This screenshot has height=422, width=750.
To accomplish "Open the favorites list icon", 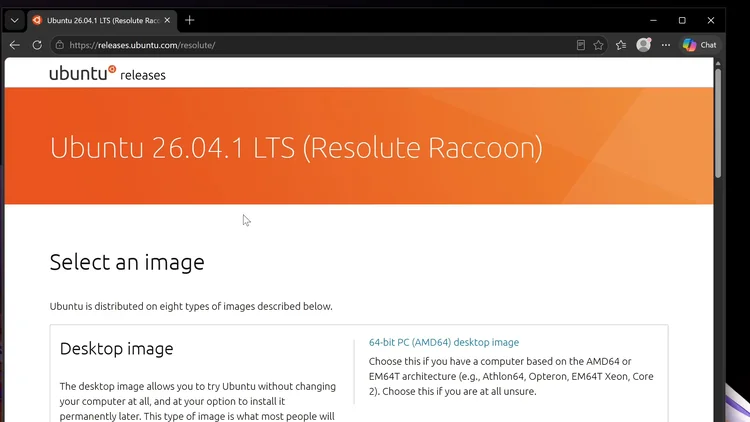I will 621,45.
